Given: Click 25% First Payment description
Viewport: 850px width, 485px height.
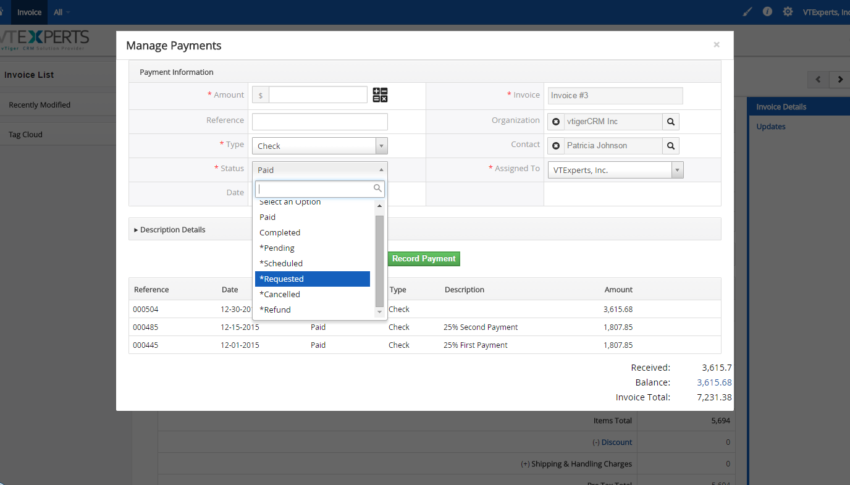Looking at the screenshot, I should tap(475, 345).
